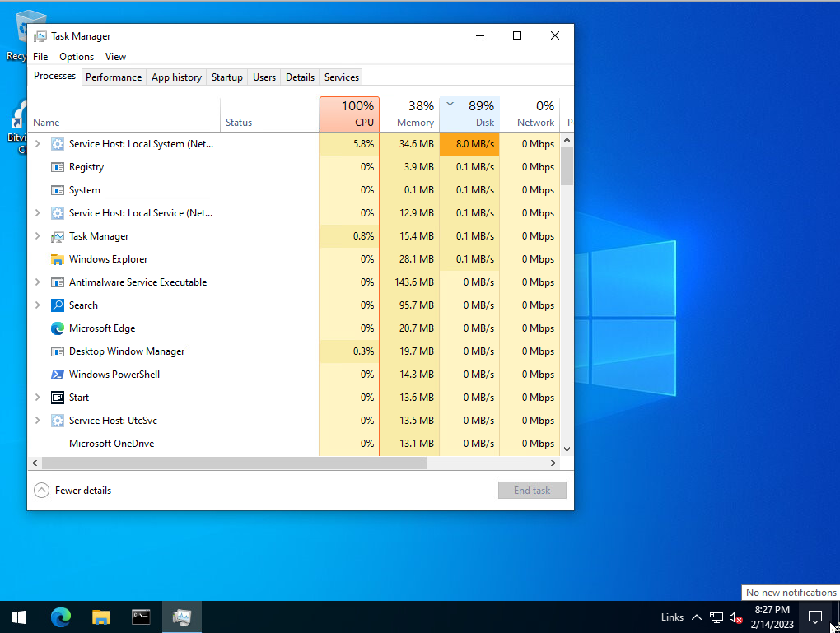Switch to the Performance tab
Viewport: 840px width, 633px height.
click(114, 77)
